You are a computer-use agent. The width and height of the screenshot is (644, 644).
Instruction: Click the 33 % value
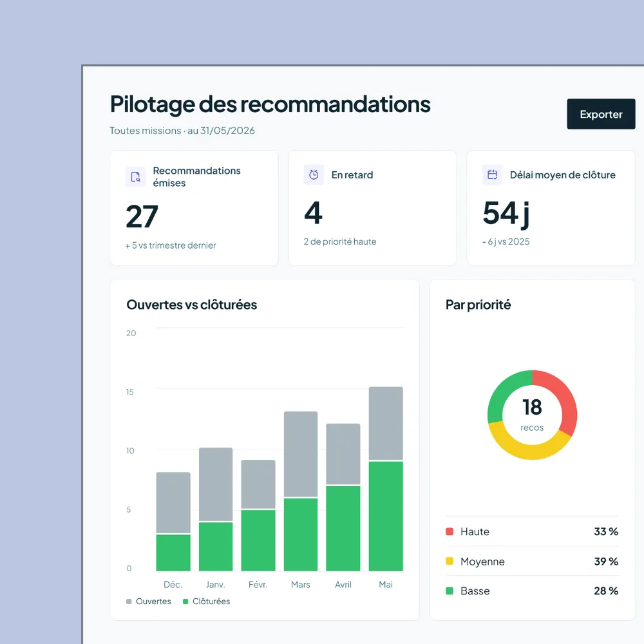click(606, 531)
